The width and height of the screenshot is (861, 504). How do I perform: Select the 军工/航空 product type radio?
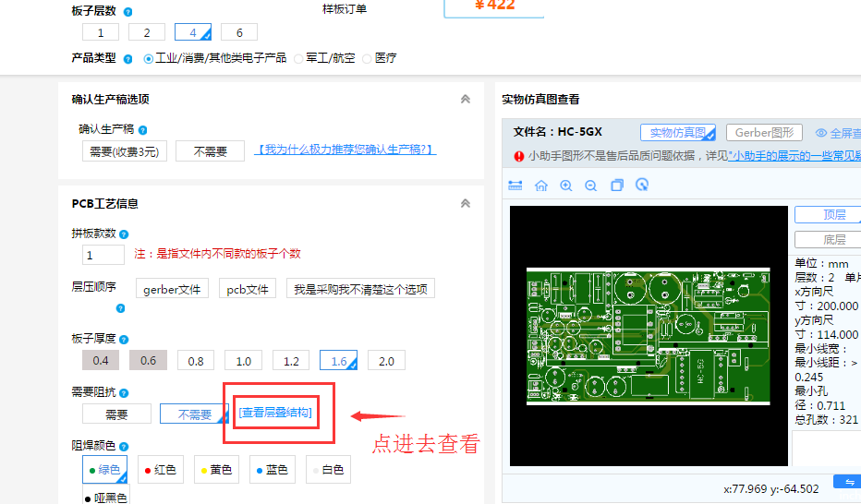click(x=298, y=58)
